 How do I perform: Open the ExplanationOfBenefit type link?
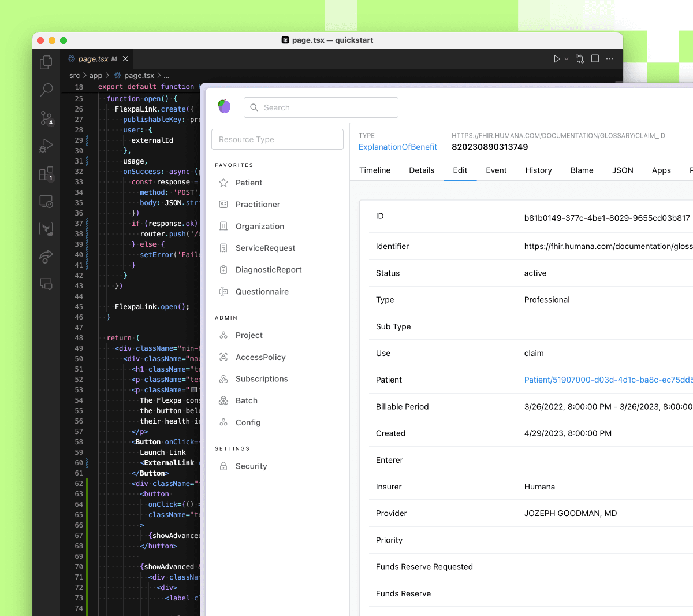(x=398, y=147)
